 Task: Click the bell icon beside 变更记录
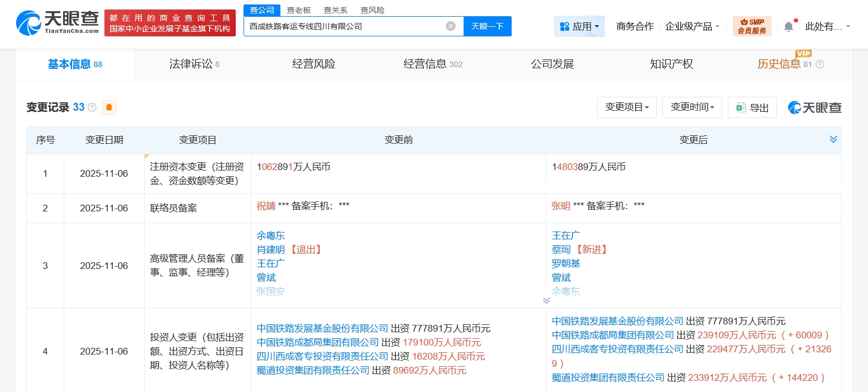[109, 107]
